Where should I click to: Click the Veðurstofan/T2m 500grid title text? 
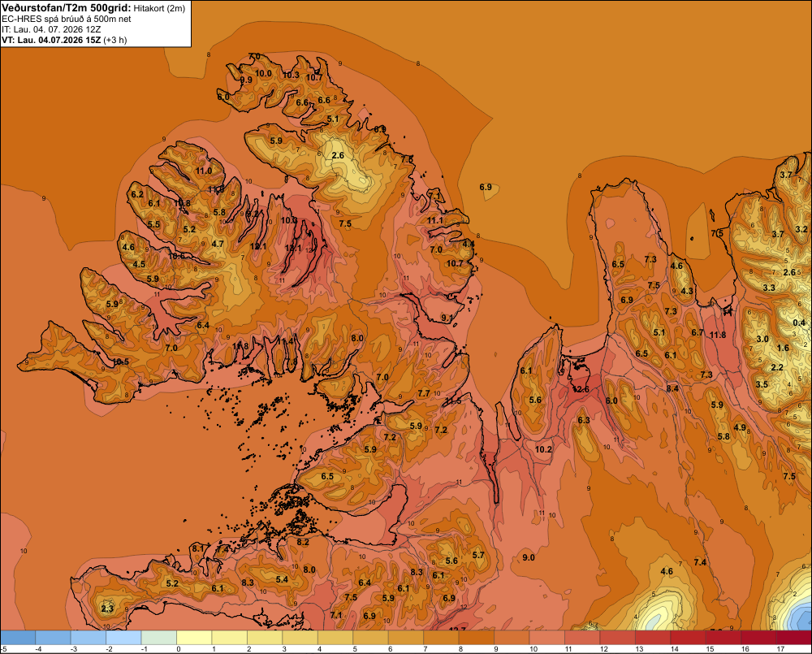click(x=67, y=8)
